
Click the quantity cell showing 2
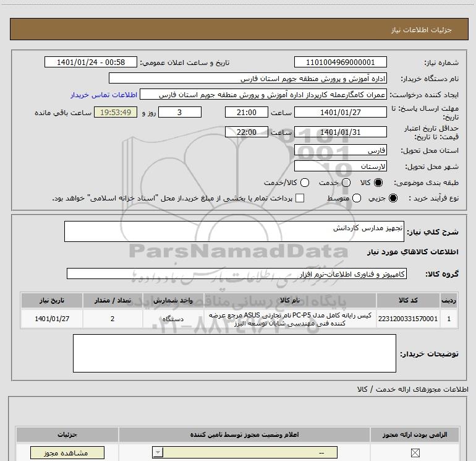[113, 319]
